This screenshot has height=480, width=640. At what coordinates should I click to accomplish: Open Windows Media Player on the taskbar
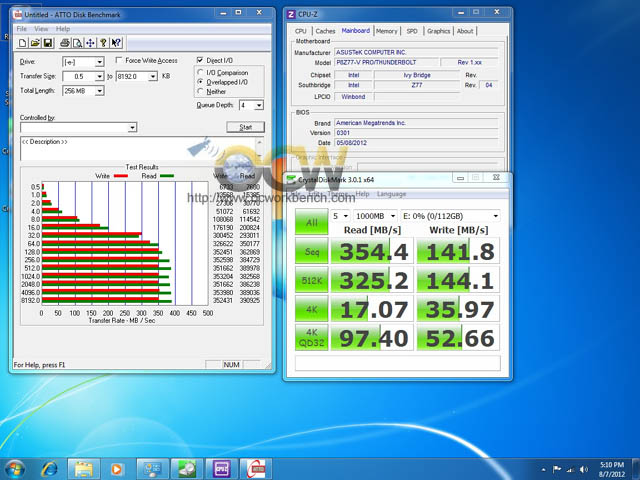point(117,469)
